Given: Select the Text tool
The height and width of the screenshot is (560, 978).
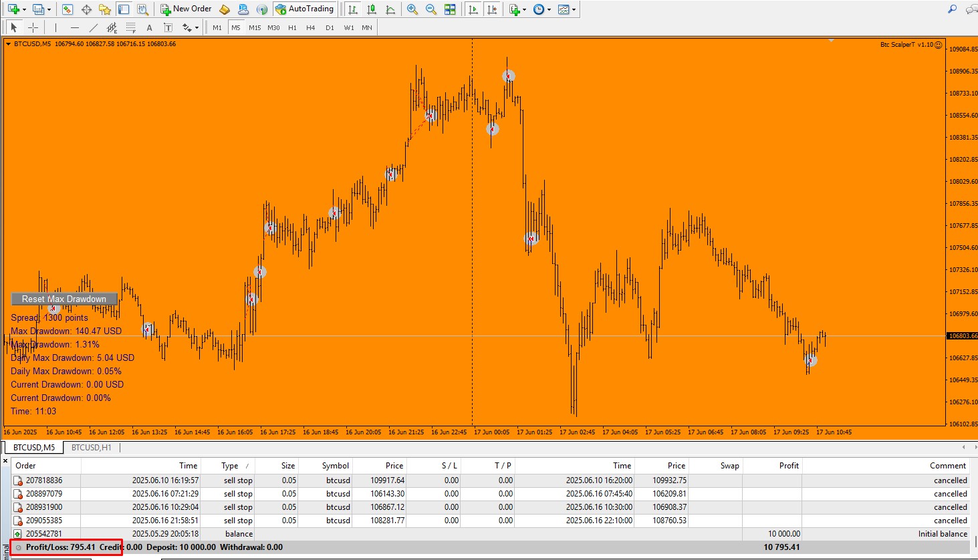Looking at the screenshot, I should [150, 27].
